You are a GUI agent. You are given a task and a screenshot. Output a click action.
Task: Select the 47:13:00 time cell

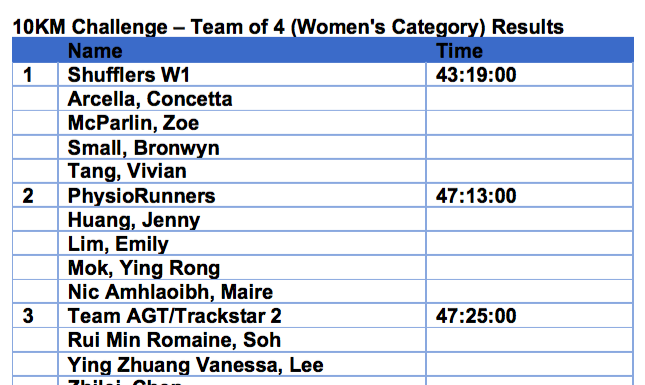[x=529, y=195]
